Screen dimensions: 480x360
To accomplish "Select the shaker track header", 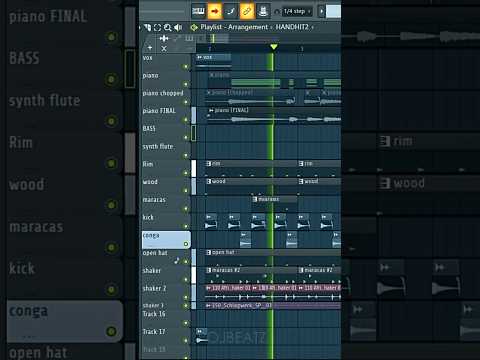I will [166, 275].
